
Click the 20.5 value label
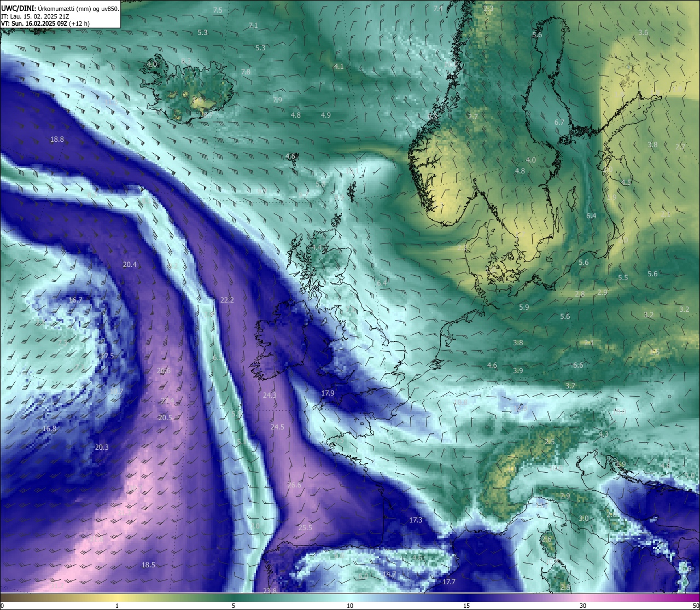pos(165,418)
